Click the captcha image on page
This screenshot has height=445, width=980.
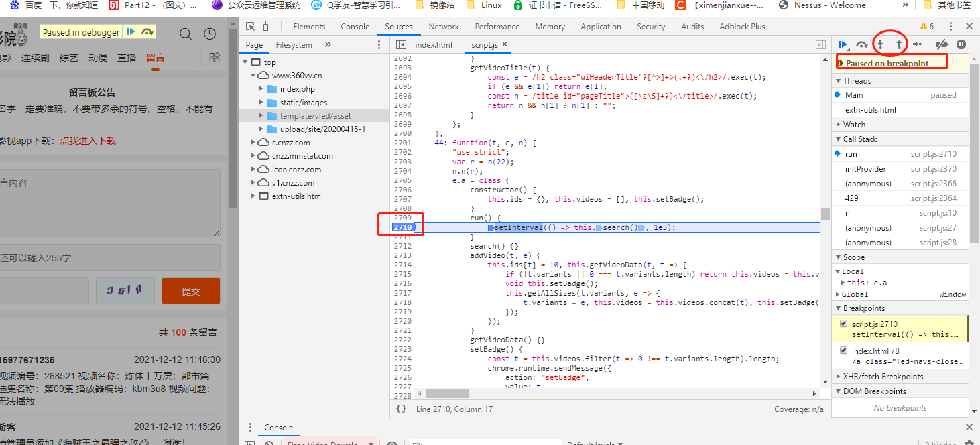point(125,291)
